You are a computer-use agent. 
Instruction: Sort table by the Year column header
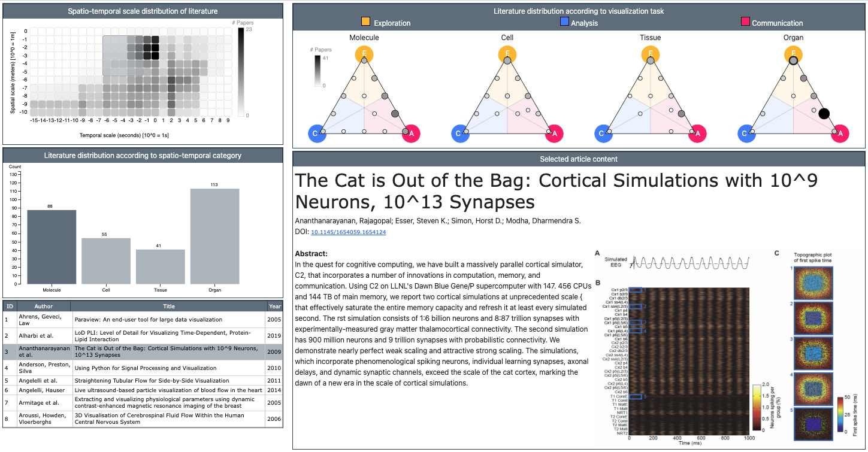click(x=274, y=306)
